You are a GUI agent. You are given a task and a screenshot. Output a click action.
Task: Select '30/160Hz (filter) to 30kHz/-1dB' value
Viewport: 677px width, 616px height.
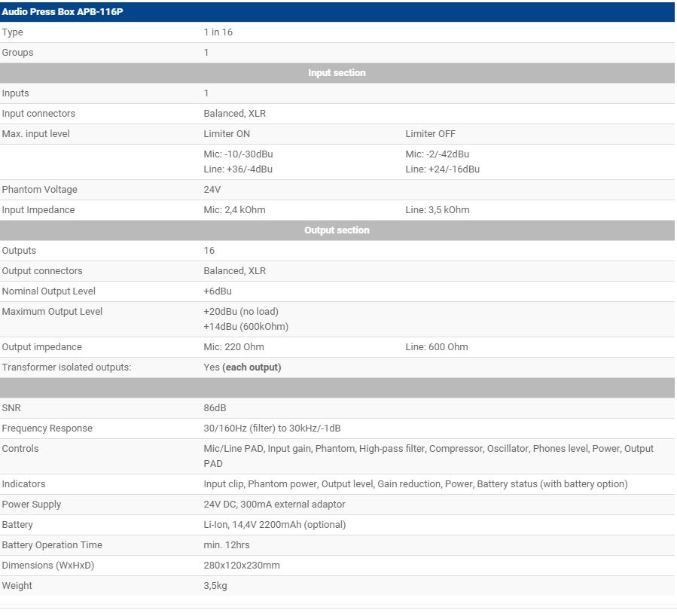coord(272,428)
